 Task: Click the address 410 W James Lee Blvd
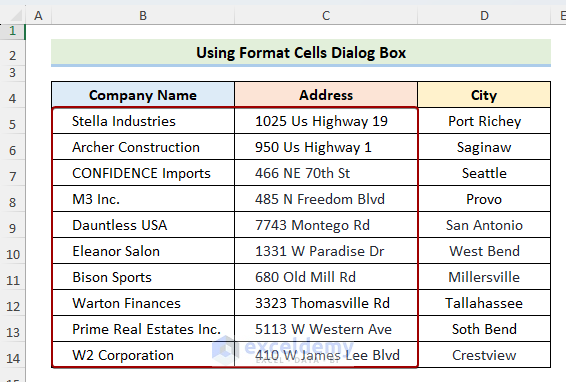[326, 355]
